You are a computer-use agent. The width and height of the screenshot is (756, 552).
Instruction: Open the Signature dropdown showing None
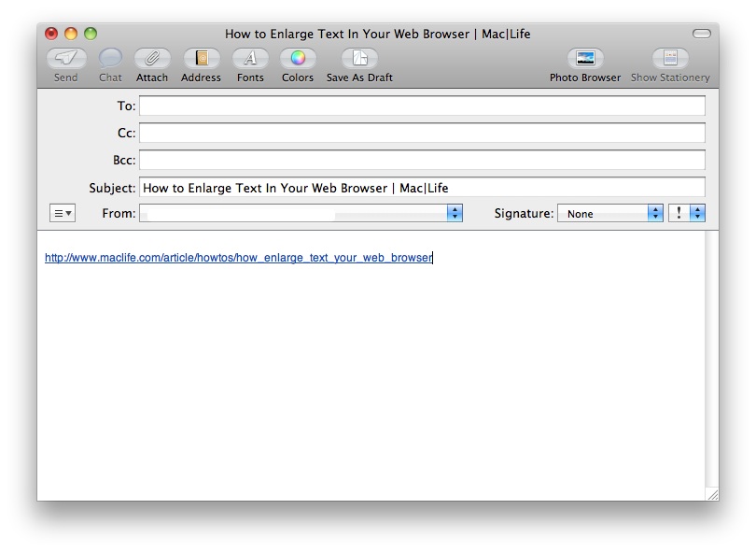tap(610, 213)
